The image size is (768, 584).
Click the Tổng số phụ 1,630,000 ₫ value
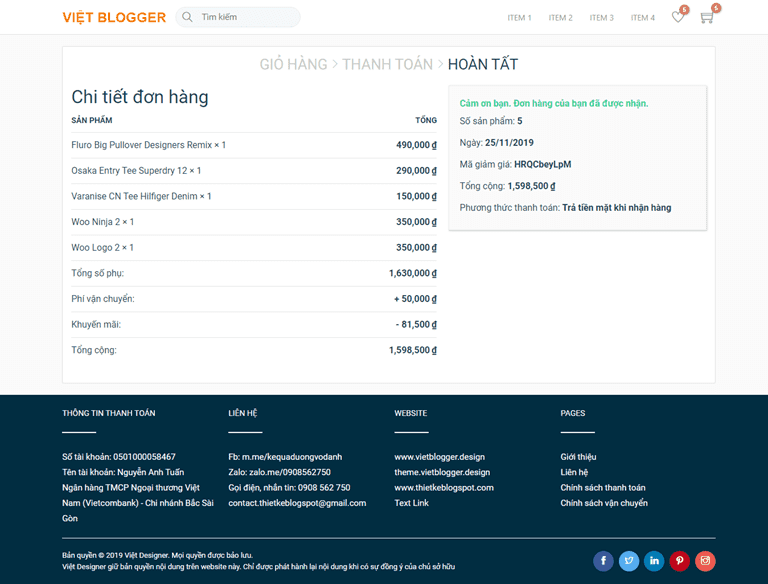(413, 273)
